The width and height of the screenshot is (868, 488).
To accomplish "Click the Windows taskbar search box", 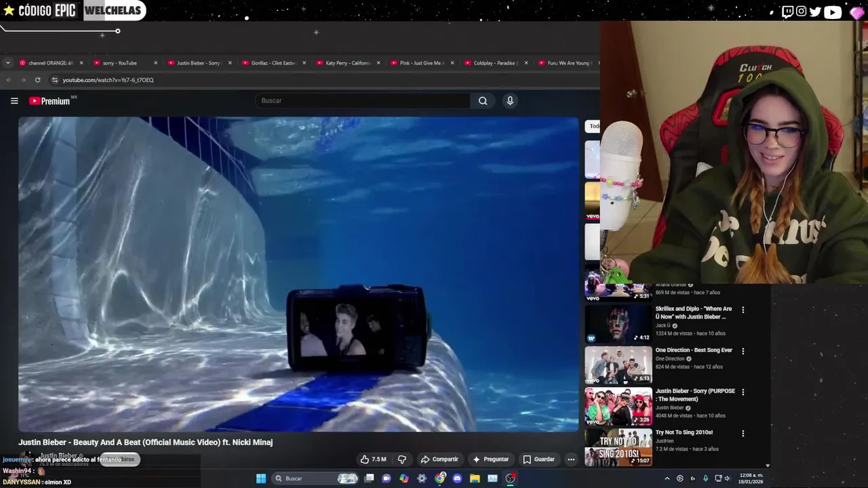I will point(315,479).
